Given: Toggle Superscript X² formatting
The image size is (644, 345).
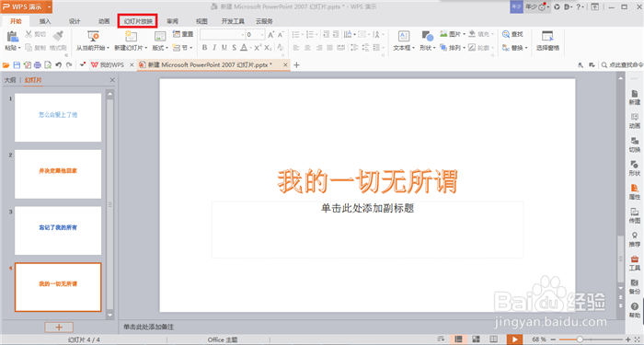Looking at the screenshot, I should [x=258, y=48].
